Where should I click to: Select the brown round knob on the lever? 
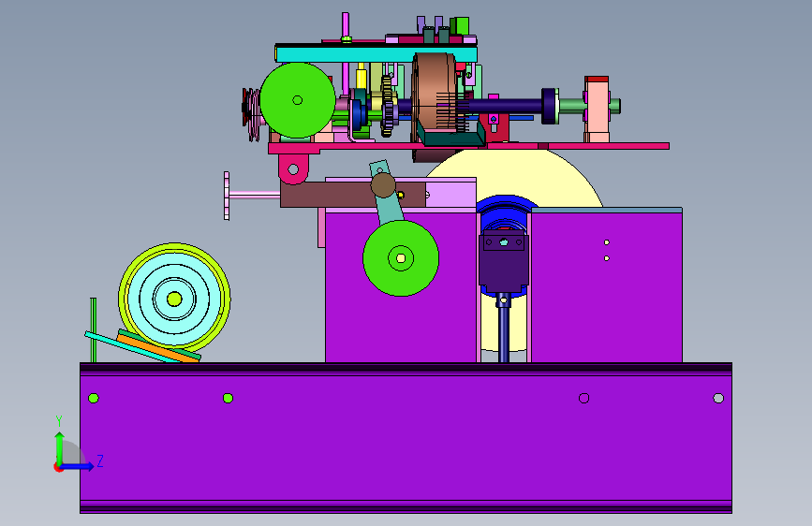click(383, 185)
